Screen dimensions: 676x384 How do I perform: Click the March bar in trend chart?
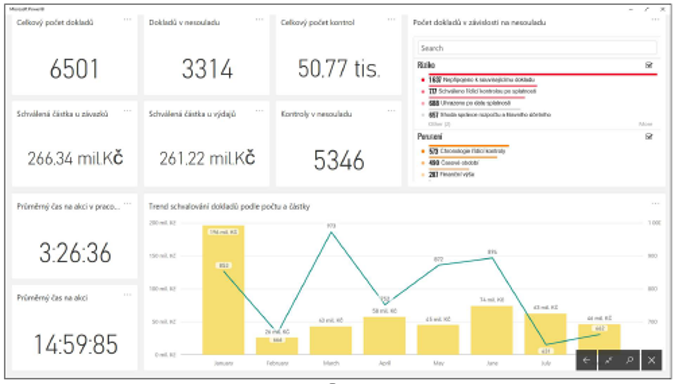[331, 340]
